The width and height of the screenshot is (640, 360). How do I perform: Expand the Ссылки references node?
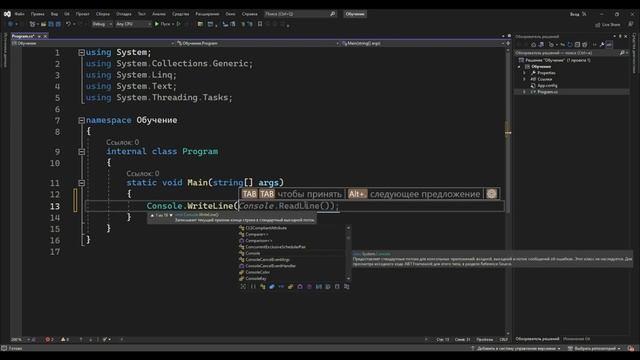pos(525,79)
